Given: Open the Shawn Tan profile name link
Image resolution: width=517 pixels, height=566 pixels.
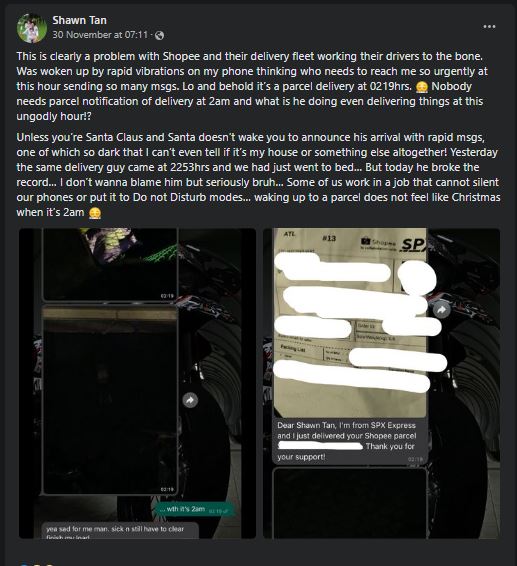Looking at the screenshot, I should coord(79,20).
